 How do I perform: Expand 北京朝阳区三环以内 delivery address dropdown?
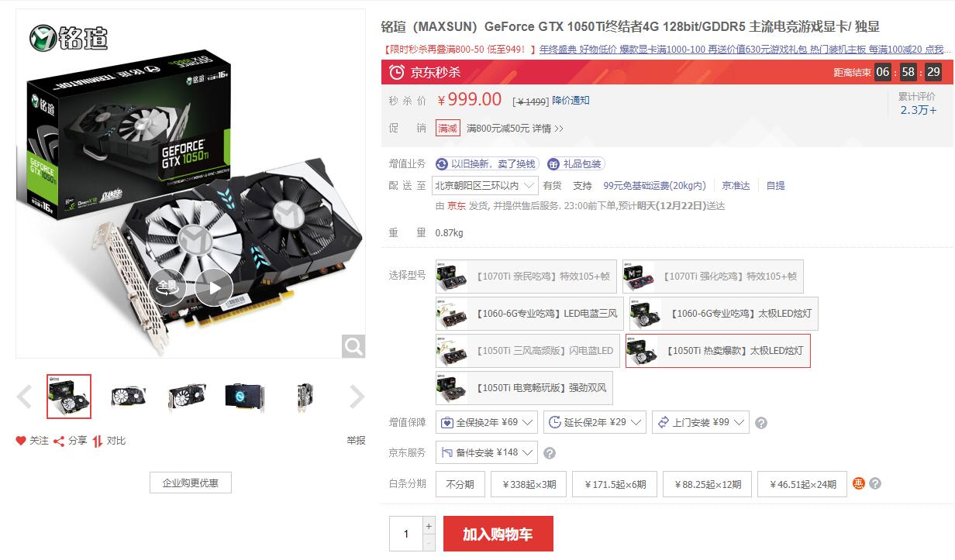click(x=484, y=185)
